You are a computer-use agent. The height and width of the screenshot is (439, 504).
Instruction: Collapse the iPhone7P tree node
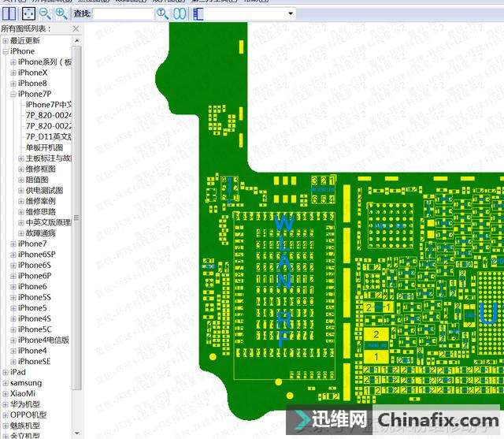(13, 94)
